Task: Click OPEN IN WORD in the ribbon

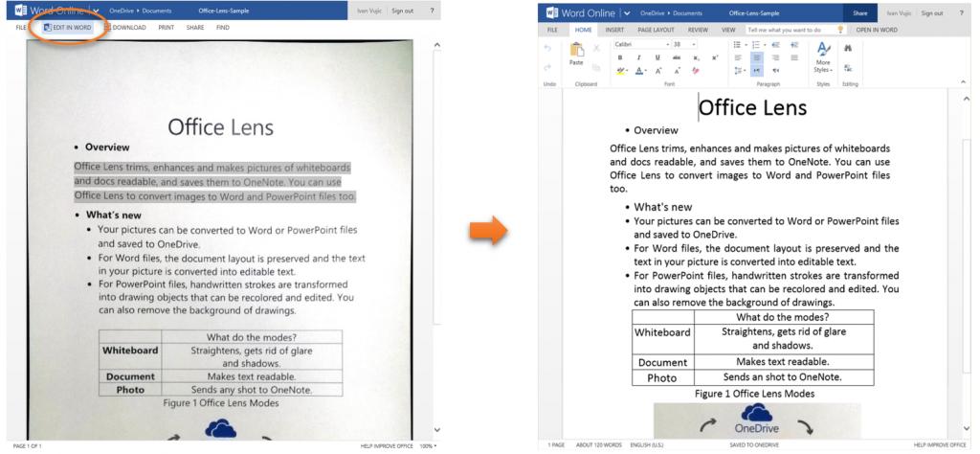Action: (x=877, y=30)
